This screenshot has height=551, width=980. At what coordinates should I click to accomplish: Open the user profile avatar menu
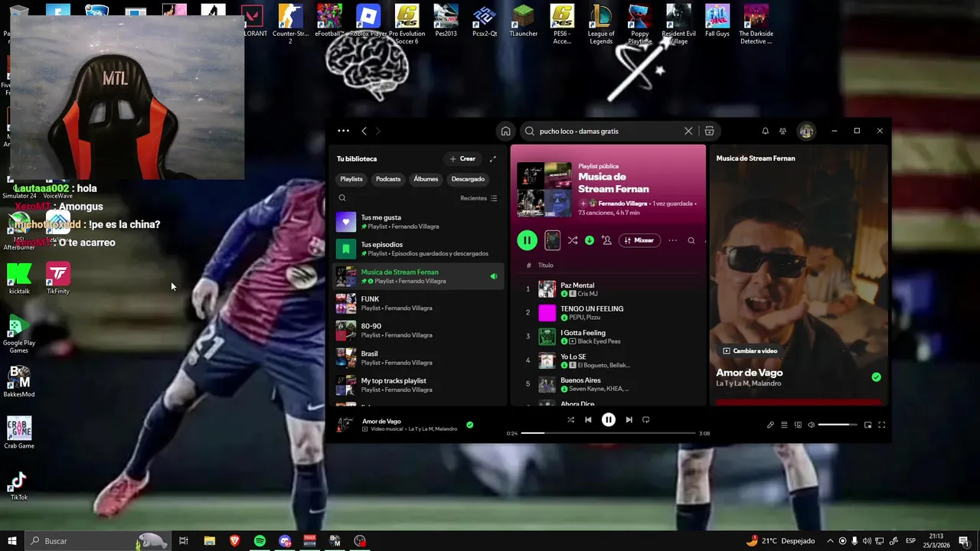coord(806,131)
